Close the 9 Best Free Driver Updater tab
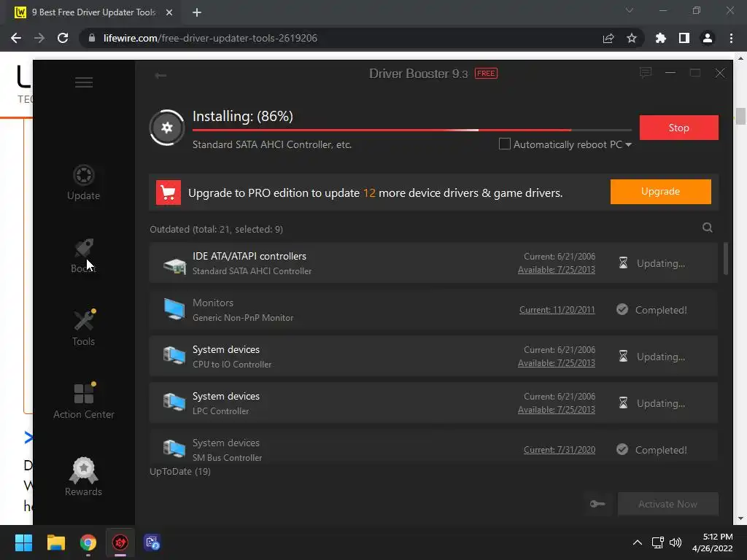Image resolution: width=747 pixels, height=560 pixels. coord(169,12)
